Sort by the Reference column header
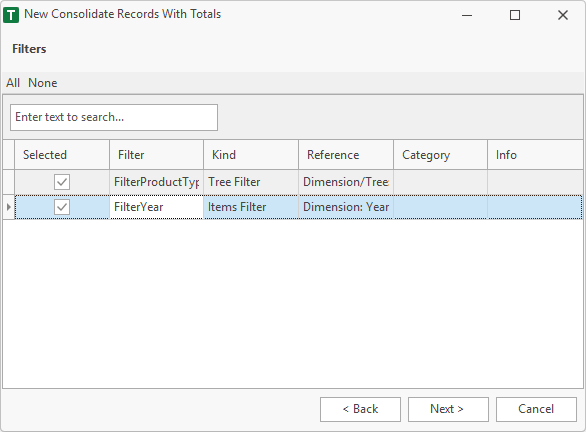Viewport: 586px width, 432px height. tap(346, 155)
